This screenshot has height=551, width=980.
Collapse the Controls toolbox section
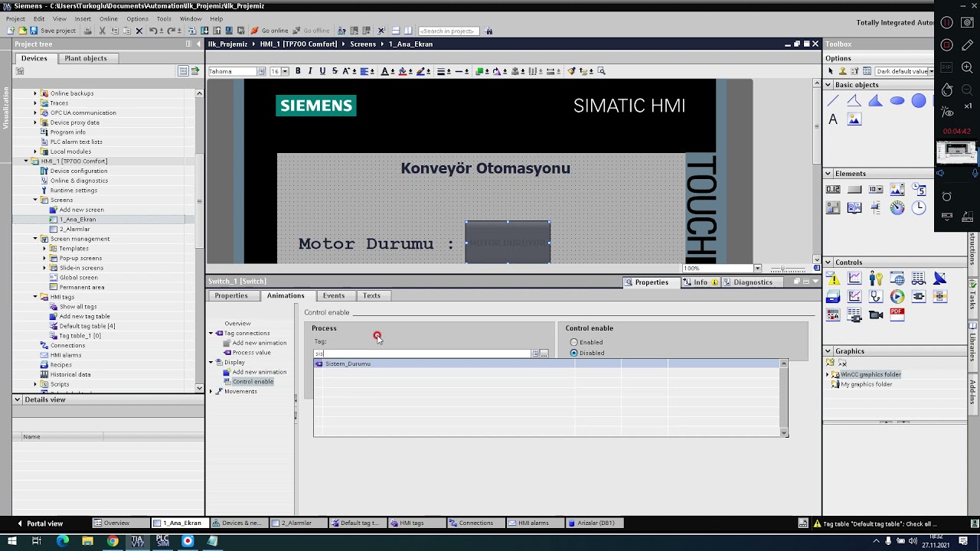pyautogui.click(x=828, y=262)
